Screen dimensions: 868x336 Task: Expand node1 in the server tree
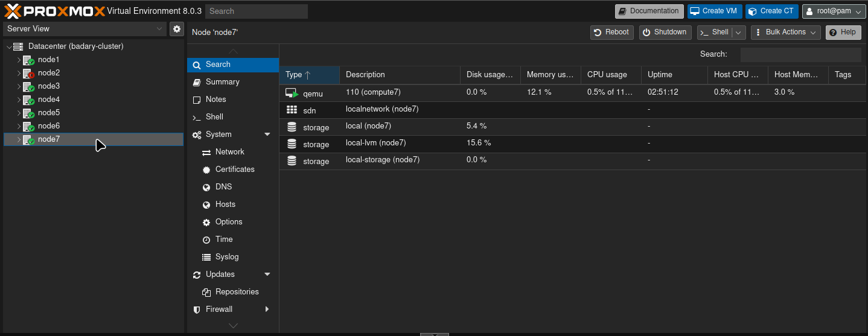(19, 60)
